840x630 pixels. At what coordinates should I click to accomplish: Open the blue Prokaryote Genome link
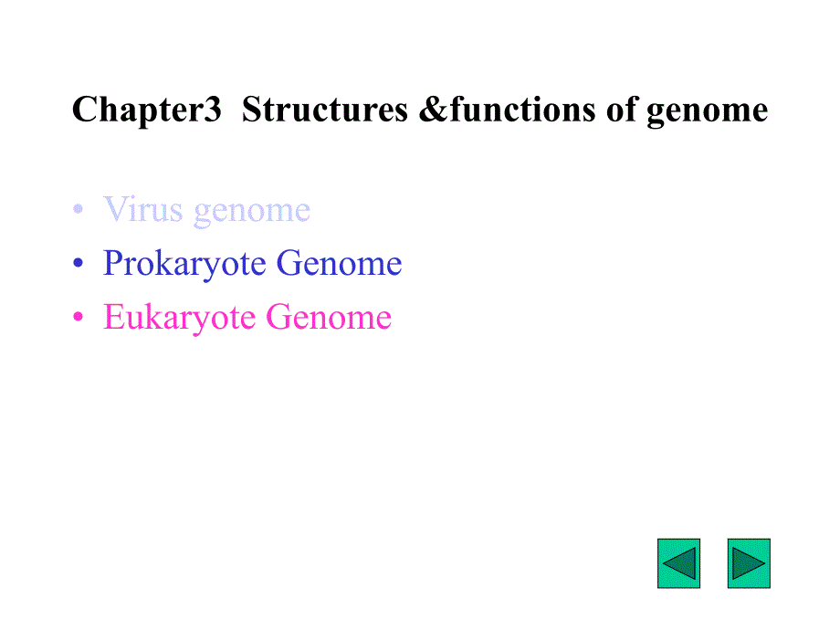pyautogui.click(x=252, y=264)
